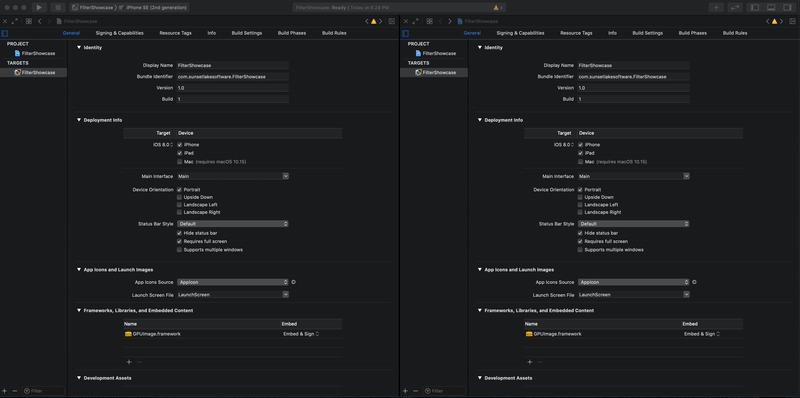Enable Mac checkbox in left editor
Image resolution: width=800 pixels, height=398 pixels.
coord(180,162)
